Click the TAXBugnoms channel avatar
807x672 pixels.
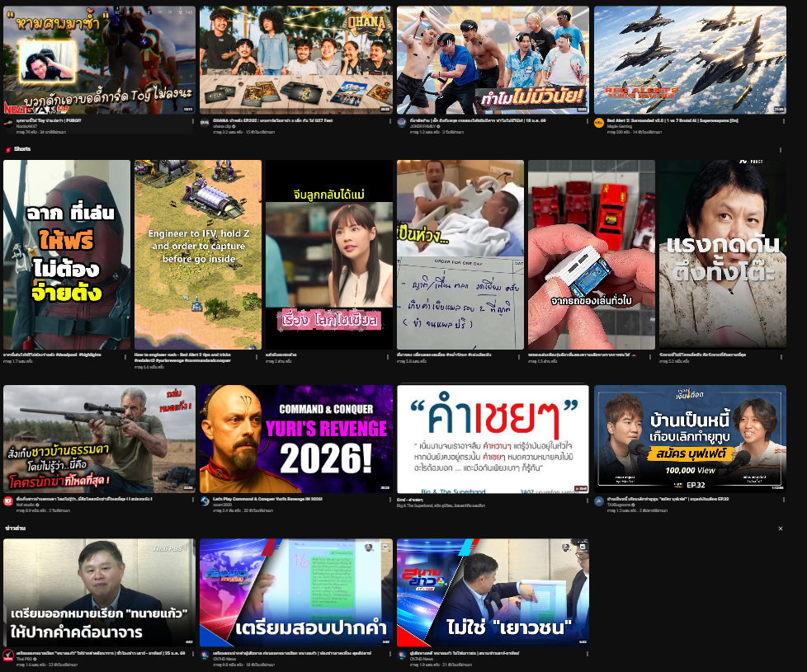[599, 501]
